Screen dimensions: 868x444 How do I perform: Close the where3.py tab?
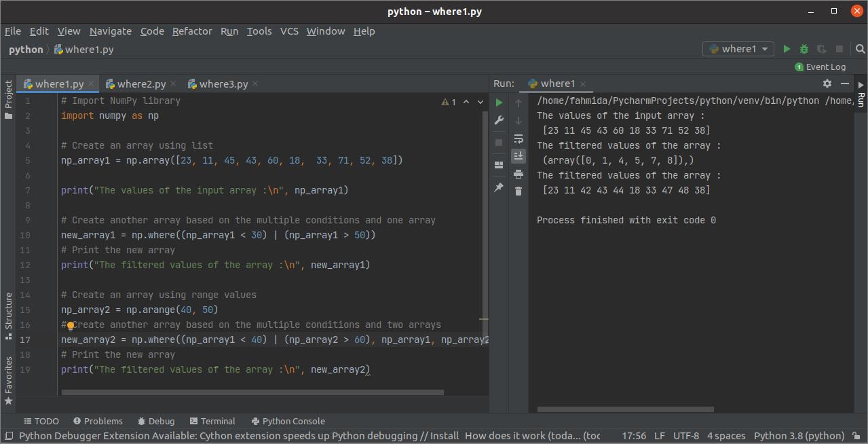(255, 84)
